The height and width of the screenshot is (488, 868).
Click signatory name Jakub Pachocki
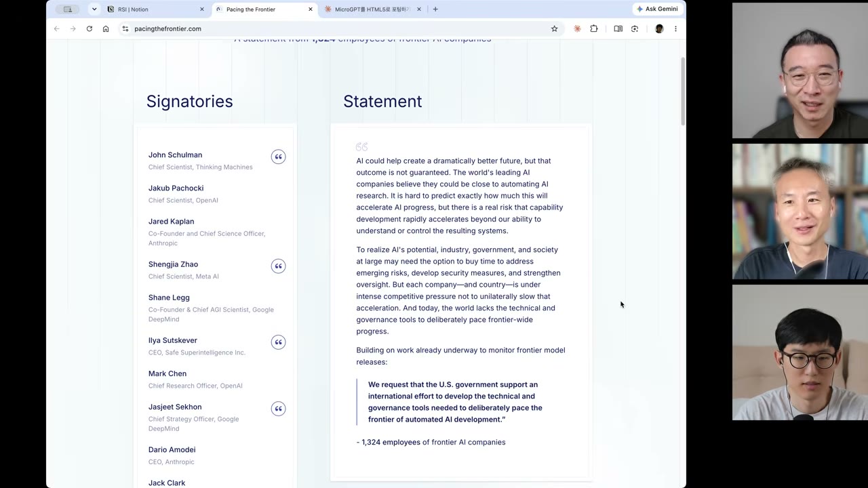click(x=176, y=188)
